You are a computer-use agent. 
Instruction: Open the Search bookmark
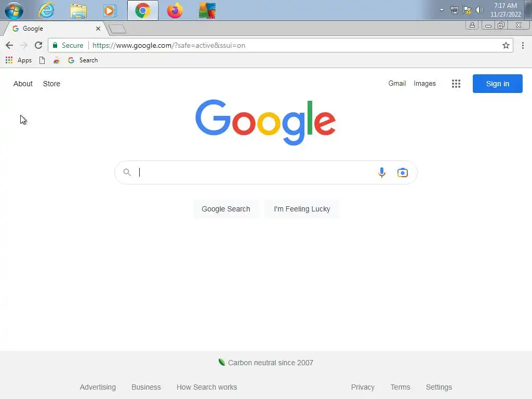[x=83, y=60]
